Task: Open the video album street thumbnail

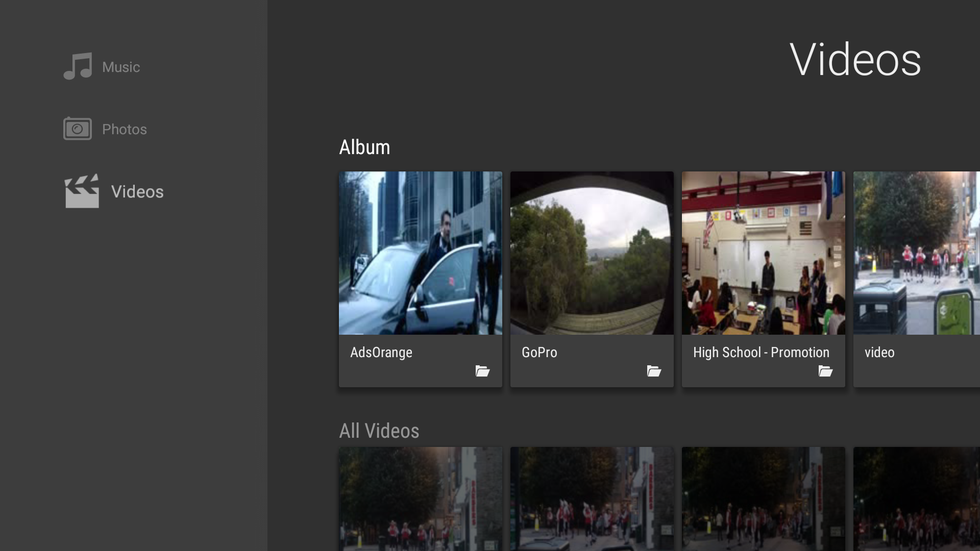Action: click(917, 253)
